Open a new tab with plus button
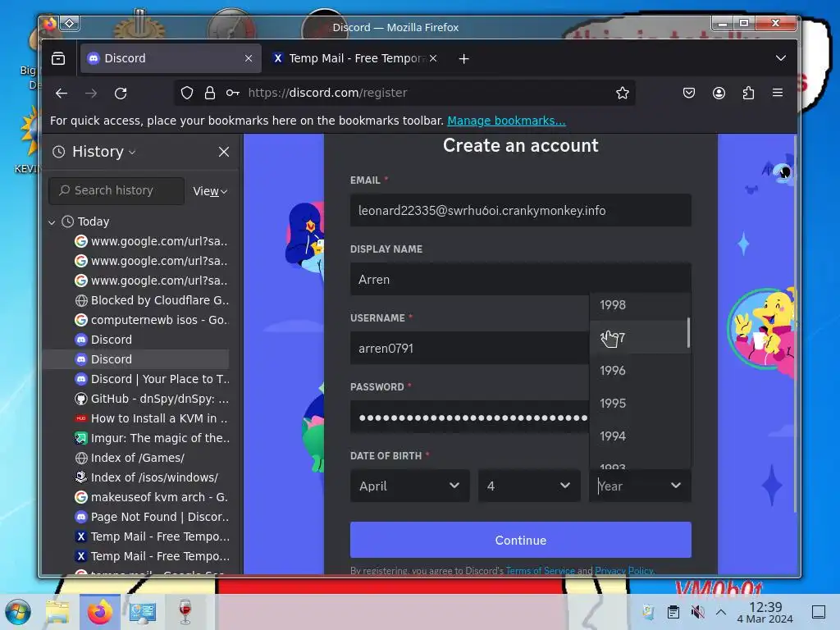 tap(464, 58)
